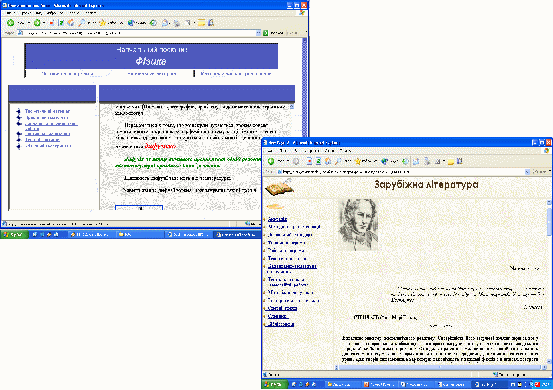Click the horizontal scrollbar of the Literature page

point(439,367)
